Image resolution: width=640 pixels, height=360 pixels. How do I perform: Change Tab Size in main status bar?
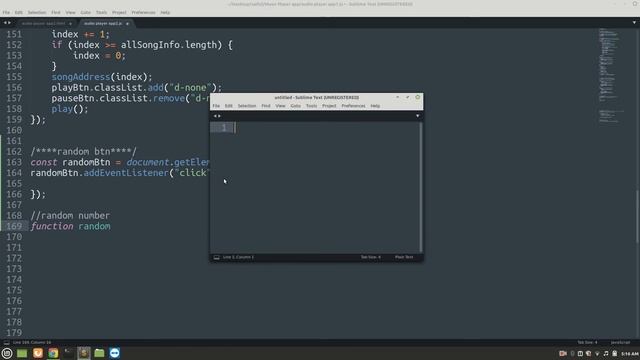pos(587,342)
